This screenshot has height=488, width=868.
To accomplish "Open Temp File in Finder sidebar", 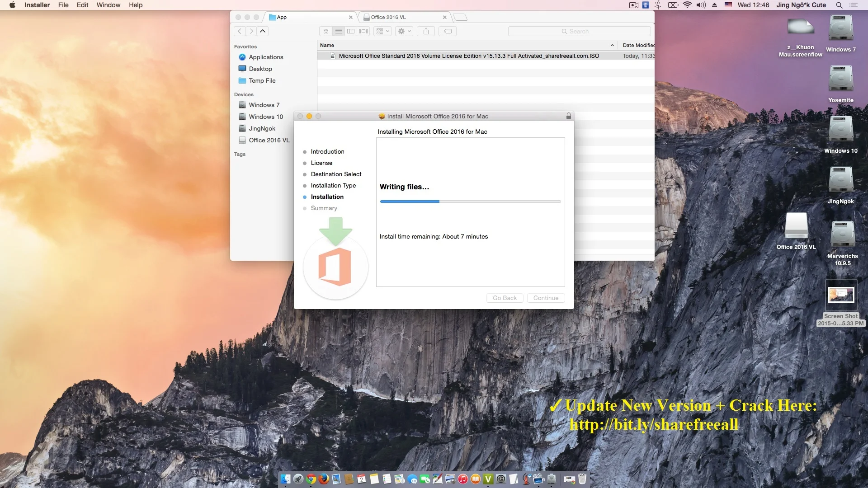I will 262,80.
